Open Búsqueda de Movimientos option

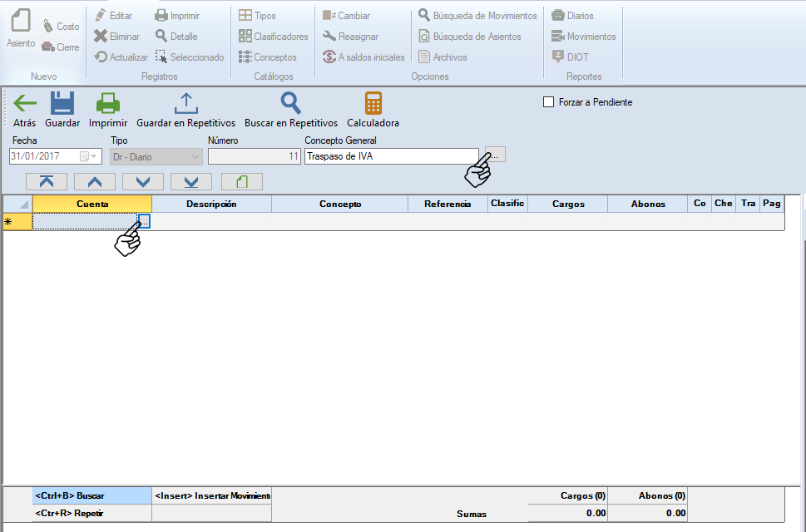pos(477,16)
